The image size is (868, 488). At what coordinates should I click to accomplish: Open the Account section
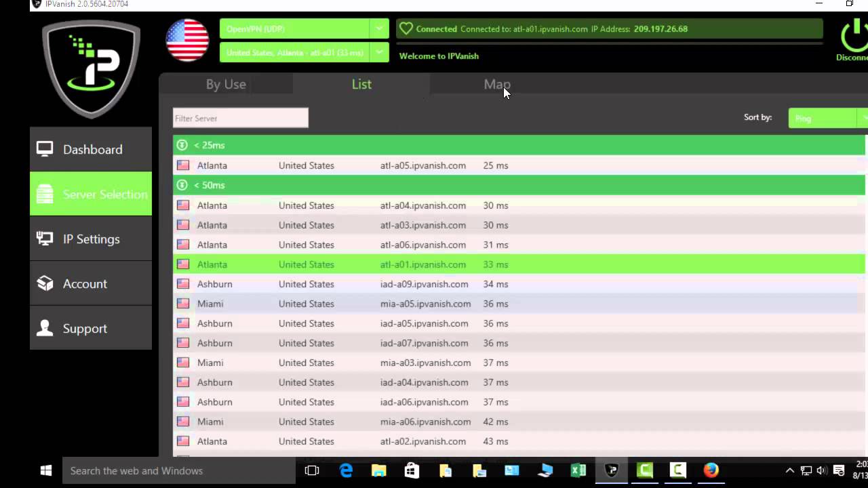click(x=91, y=283)
